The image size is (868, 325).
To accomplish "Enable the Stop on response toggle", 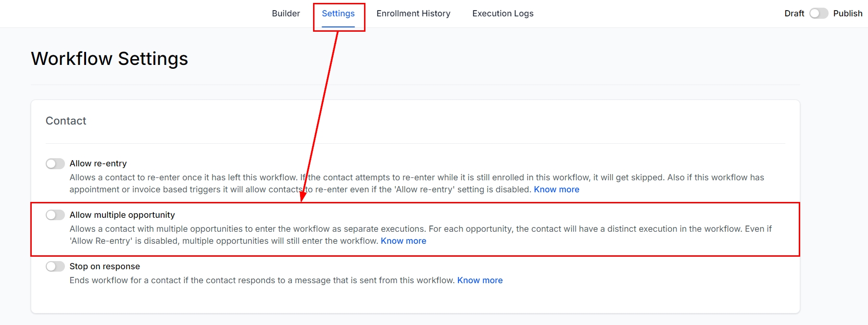I will pyautogui.click(x=55, y=266).
